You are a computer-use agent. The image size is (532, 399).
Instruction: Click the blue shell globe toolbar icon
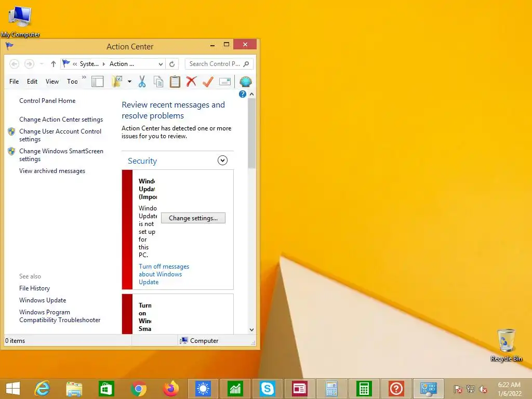tap(245, 82)
